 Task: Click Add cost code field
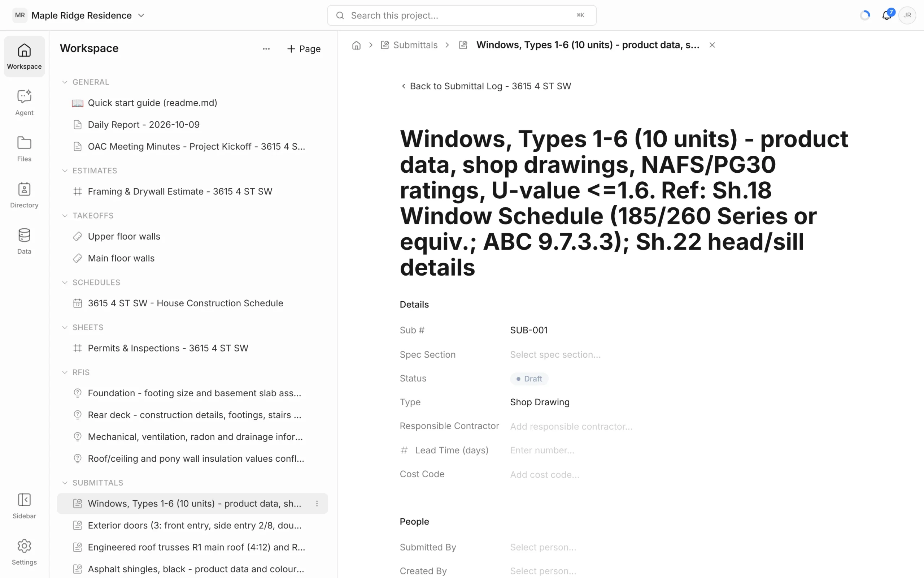point(544,475)
